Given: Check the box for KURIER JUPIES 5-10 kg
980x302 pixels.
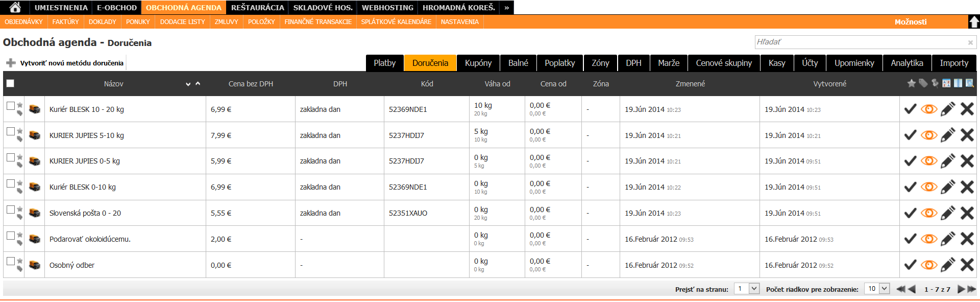Looking at the screenshot, I should point(10,132).
